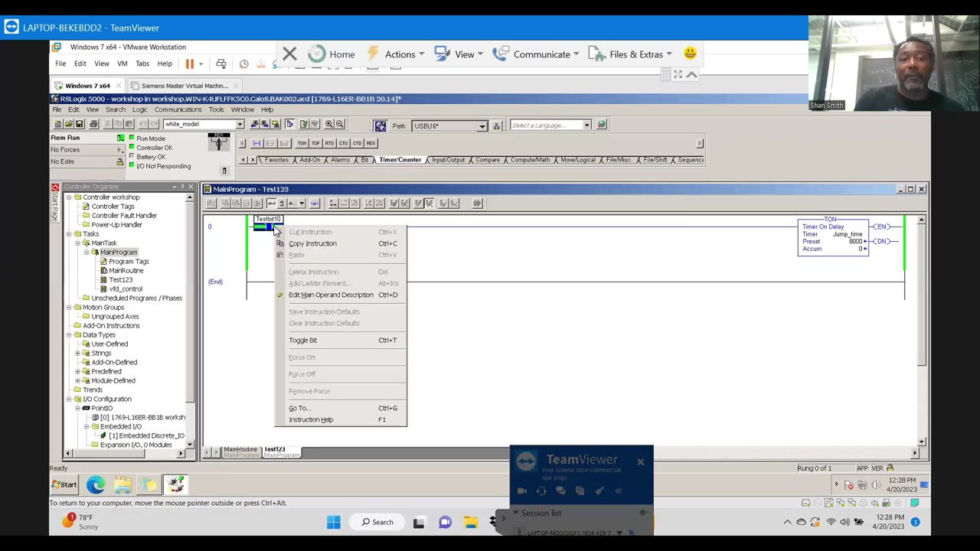
Task: Insert a TOF timer instruction
Action: pyautogui.click(x=315, y=143)
